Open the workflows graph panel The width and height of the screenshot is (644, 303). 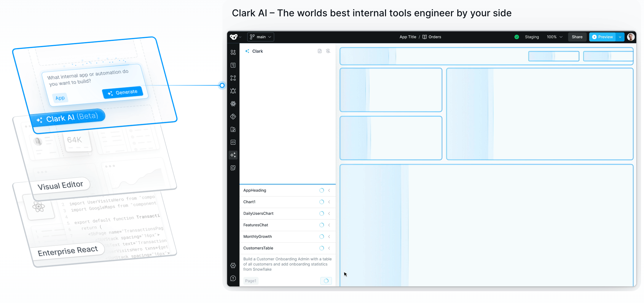[x=233, y=78]
